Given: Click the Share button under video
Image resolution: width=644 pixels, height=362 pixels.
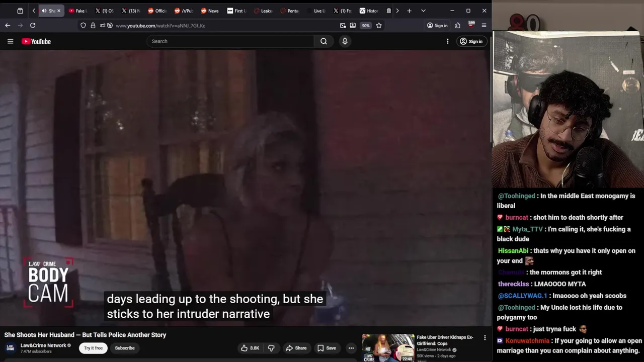Looking at the screenshot, I should tap(296, 348).
